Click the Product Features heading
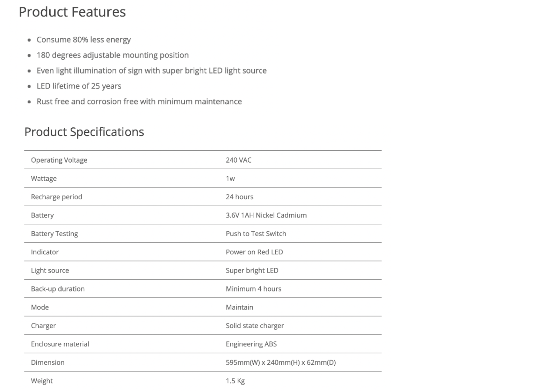The width and height of the screenshot is (553, 392). click(x=72, y=12)
